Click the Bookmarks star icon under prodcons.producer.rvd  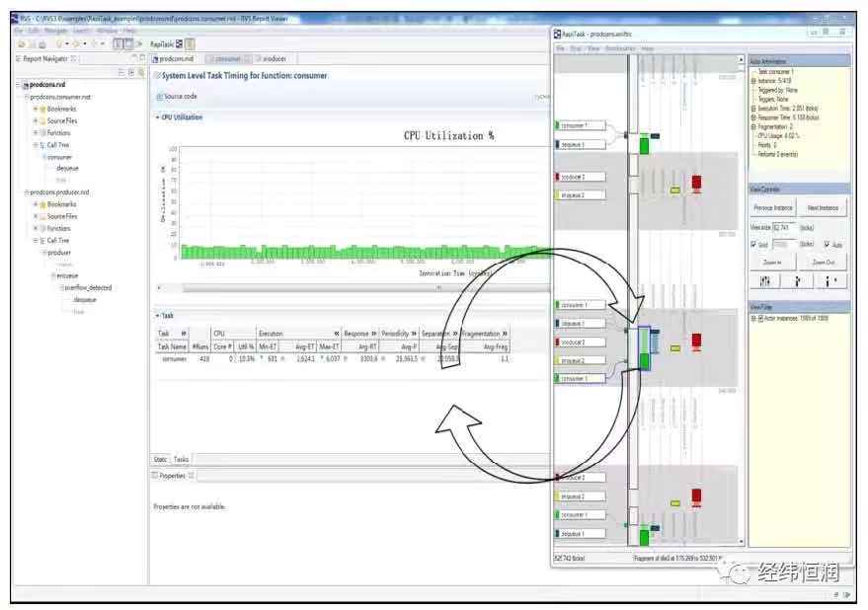click(42, 204)
